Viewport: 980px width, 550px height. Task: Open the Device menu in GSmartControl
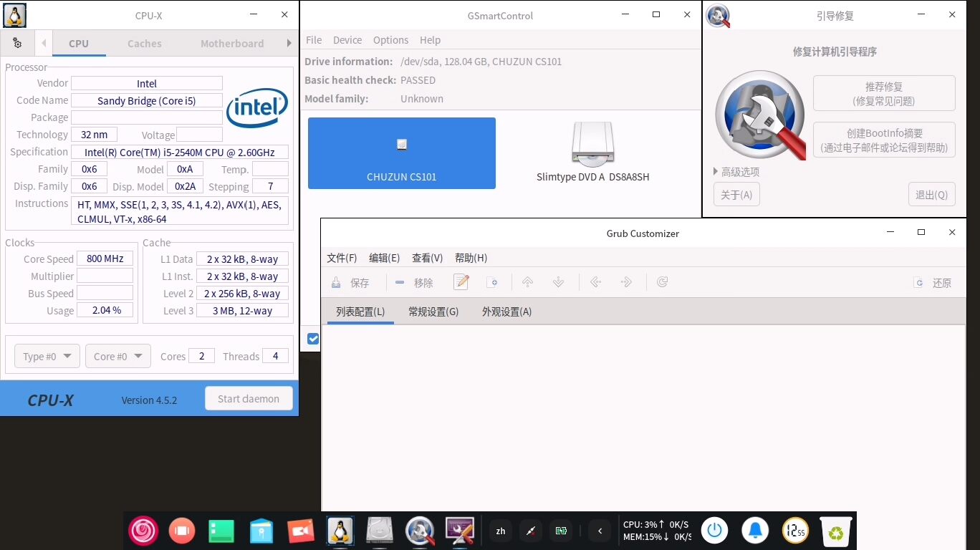click(x=347, y=40)
